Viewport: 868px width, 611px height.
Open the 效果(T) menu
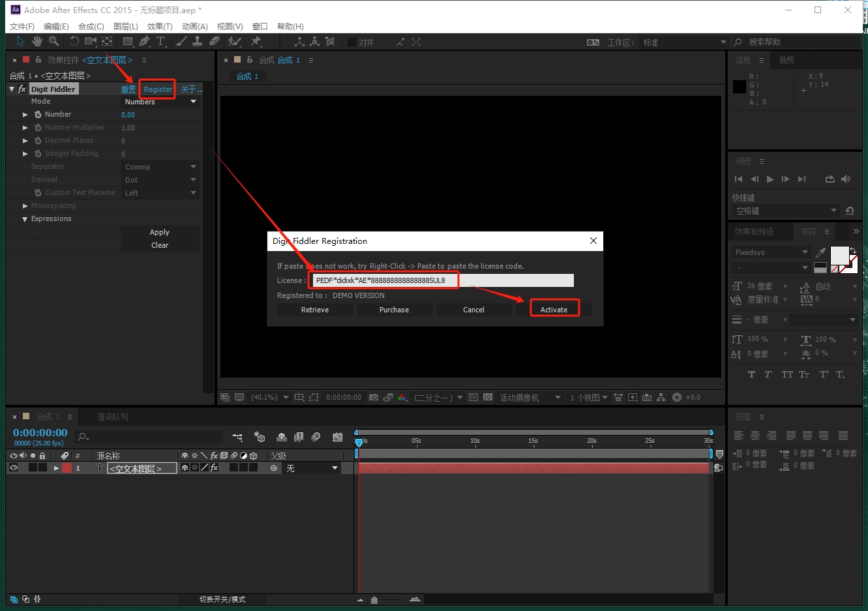pos(160,26)
